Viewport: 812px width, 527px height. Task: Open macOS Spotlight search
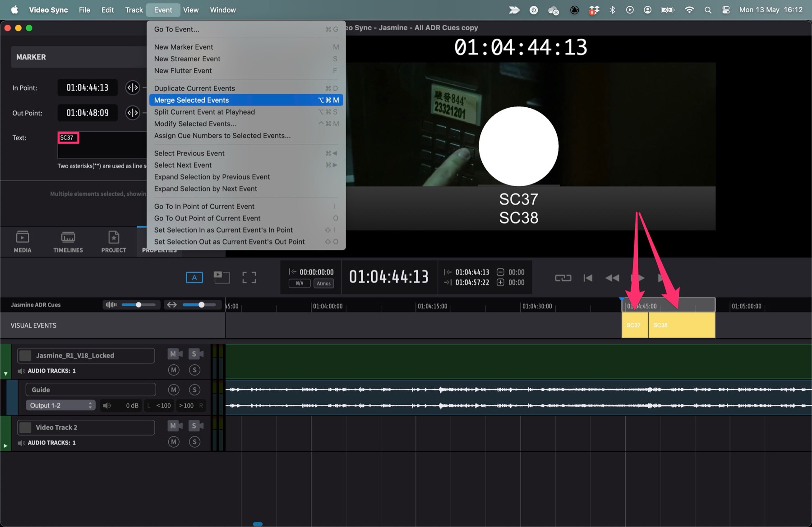tap(708, 10)
